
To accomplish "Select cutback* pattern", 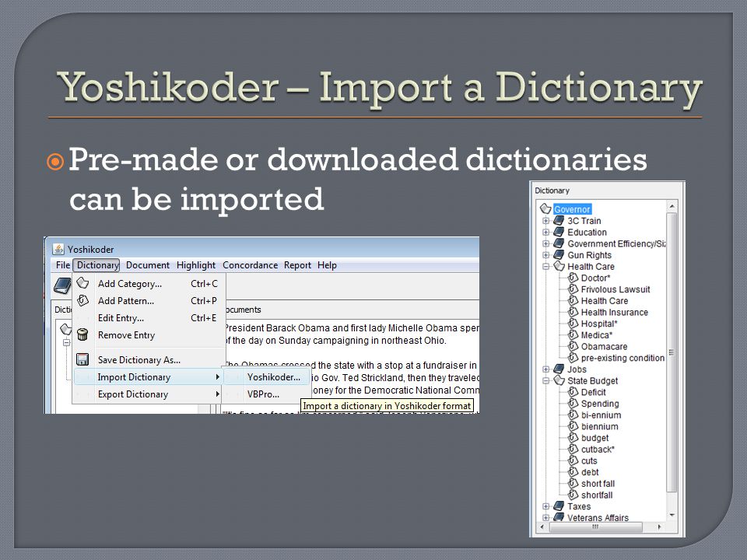I will point(598,450).
